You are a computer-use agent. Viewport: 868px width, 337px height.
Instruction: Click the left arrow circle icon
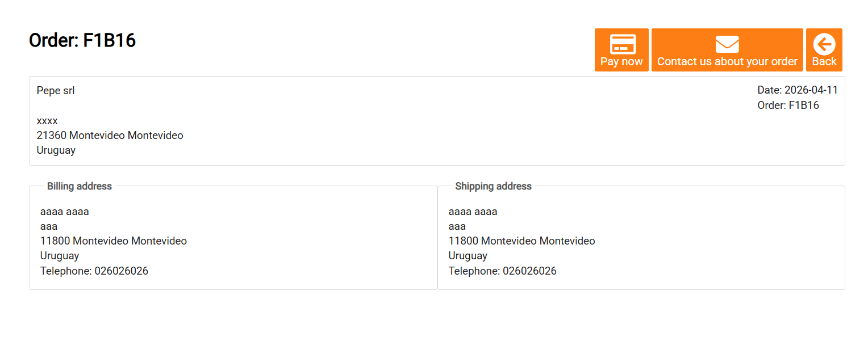(824, 44)
